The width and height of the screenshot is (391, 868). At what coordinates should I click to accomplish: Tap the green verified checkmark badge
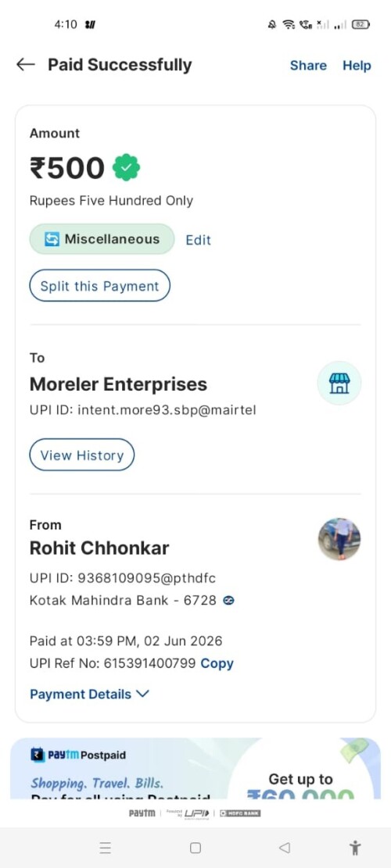(126, 168)
